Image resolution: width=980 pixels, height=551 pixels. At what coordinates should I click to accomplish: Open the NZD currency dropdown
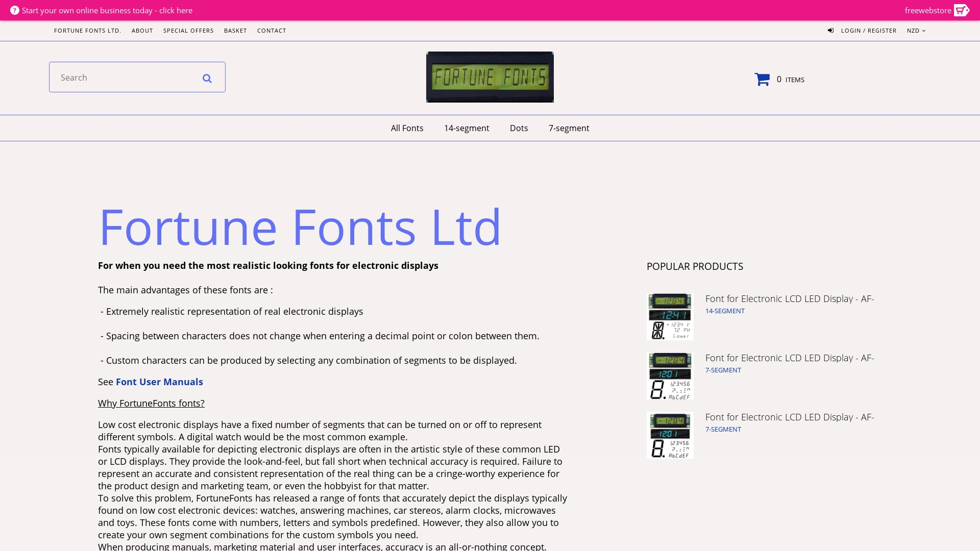pos(916,31)
